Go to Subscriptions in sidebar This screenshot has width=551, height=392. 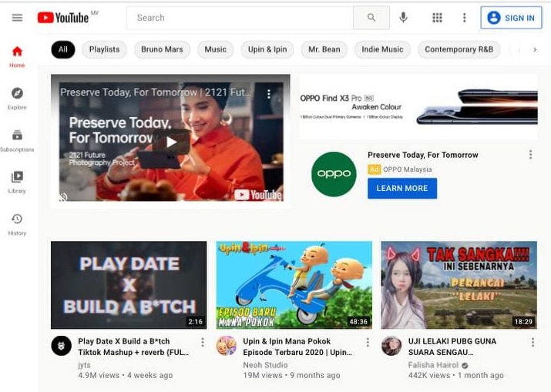click(17, 139)
